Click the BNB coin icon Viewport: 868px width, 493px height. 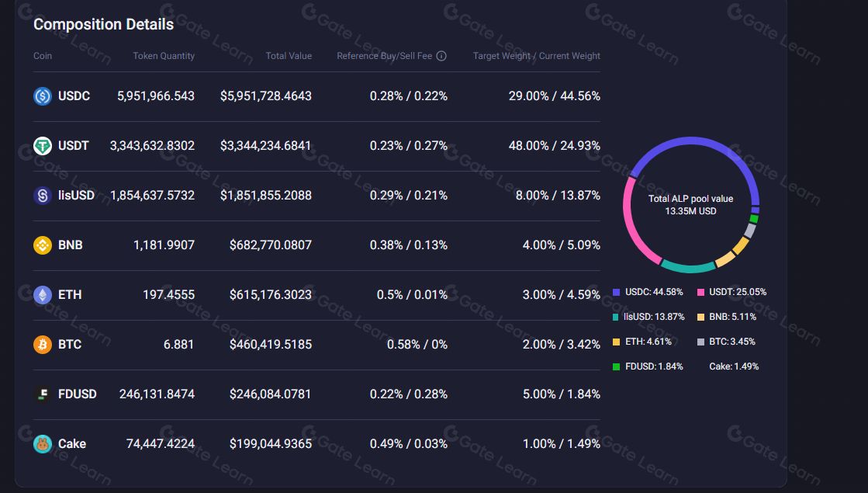[42, 245]
